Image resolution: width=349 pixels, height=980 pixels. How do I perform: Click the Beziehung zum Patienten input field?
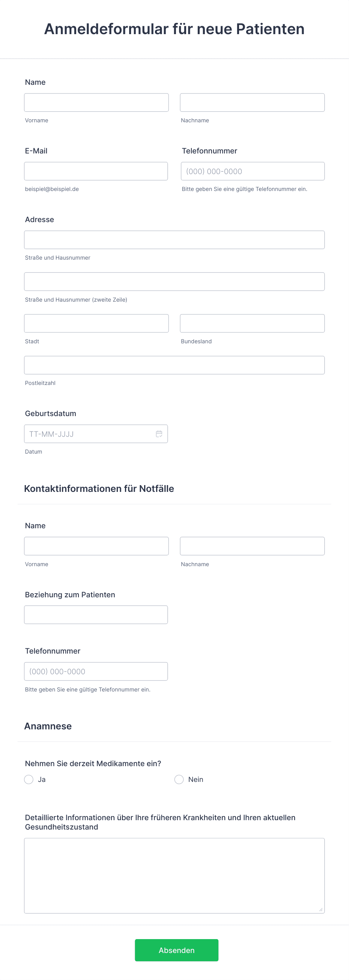click(96, 615)
